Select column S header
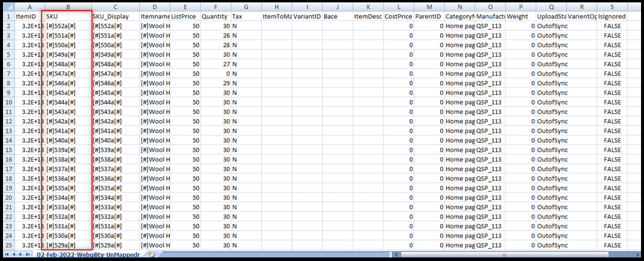 point(612,7)
